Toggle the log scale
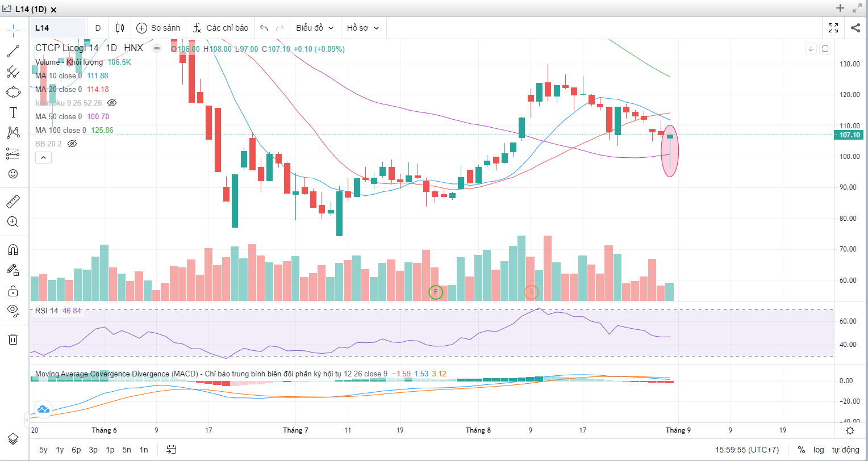 click(819, 450)
